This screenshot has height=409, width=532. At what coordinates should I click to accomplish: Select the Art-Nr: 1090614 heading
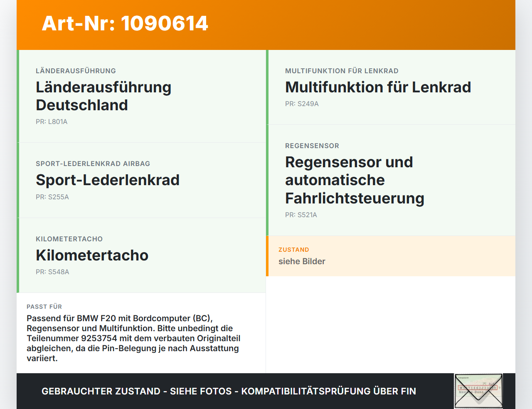(x=125, y=23)
